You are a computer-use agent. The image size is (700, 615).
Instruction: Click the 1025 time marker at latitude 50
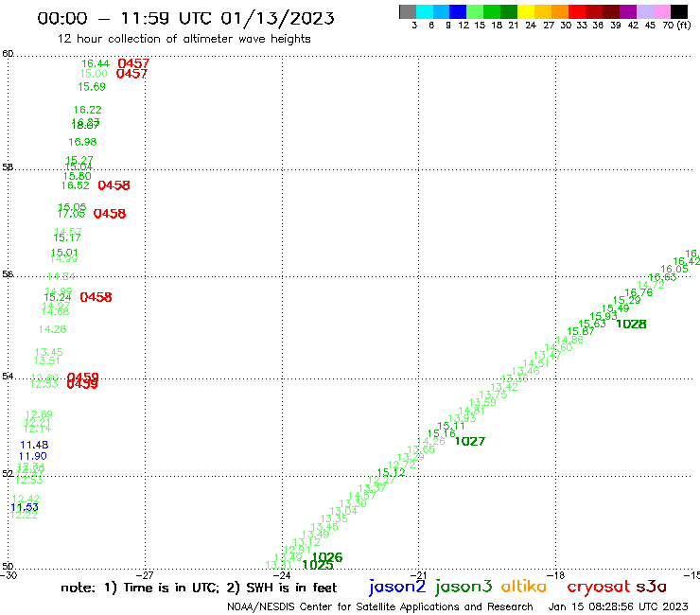[318, 566]
